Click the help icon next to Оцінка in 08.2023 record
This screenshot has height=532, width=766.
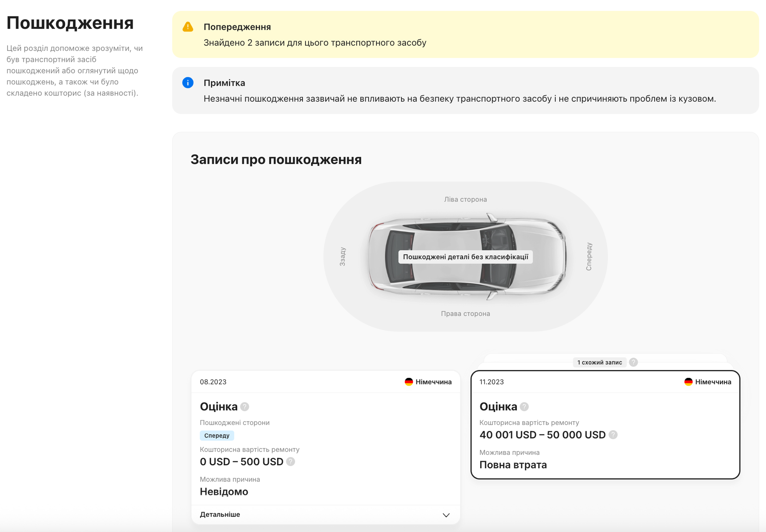click(x=244, y=407)
